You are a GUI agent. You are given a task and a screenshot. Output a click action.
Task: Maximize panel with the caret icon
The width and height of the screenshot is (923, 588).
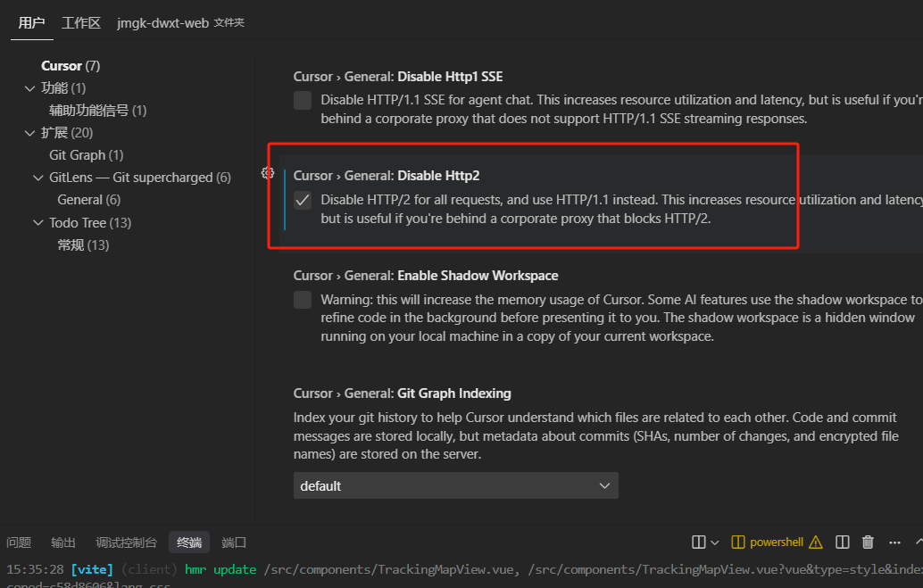pyautogui.click(x=919, y=542)
